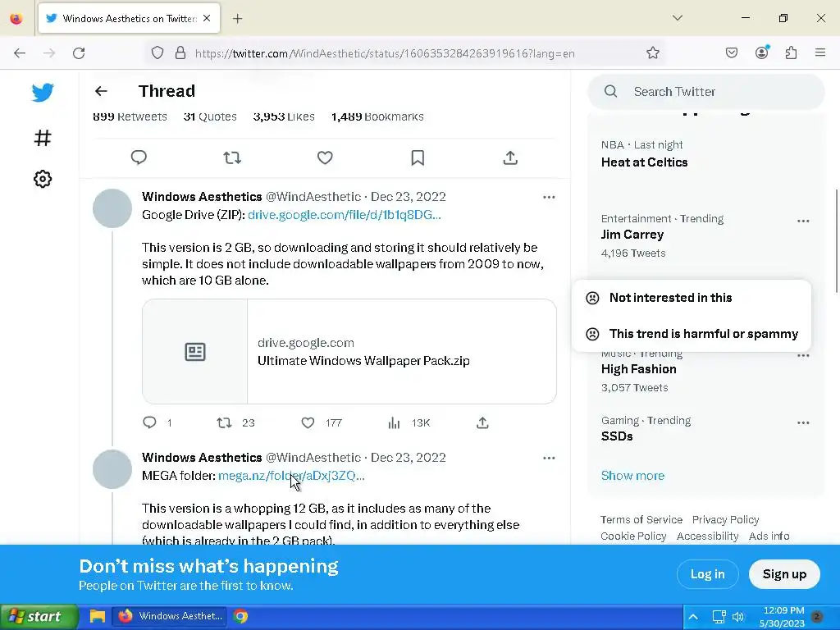Open Ultimate Windows Wallpaper Pack.zip card
Image resolution: width=840 pixels, height=630 pixels.
coord(349,351)
